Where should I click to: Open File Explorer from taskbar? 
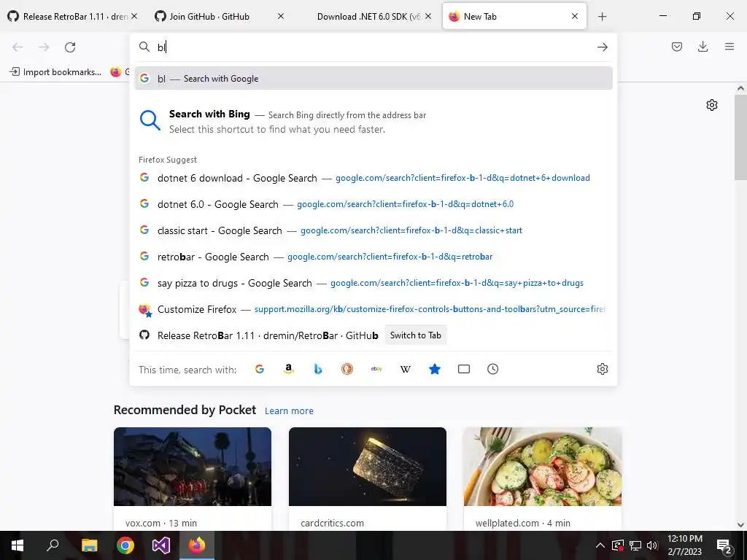pos(89,545)
